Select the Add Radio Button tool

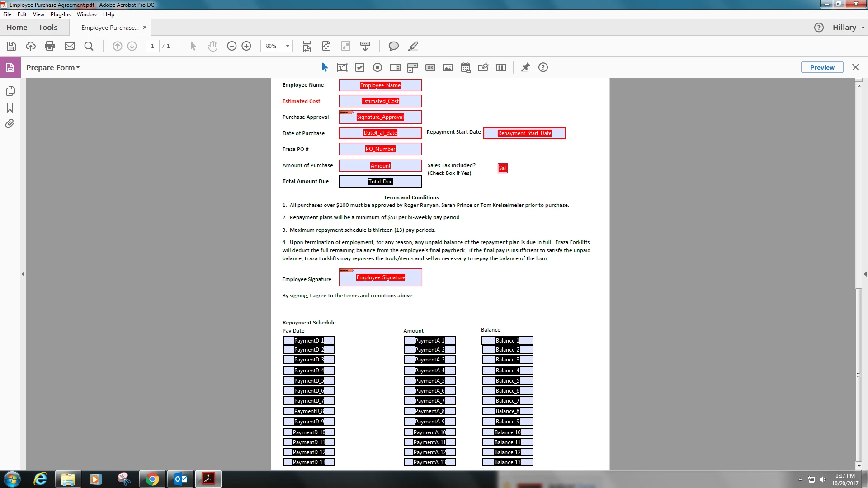(377, 68)
